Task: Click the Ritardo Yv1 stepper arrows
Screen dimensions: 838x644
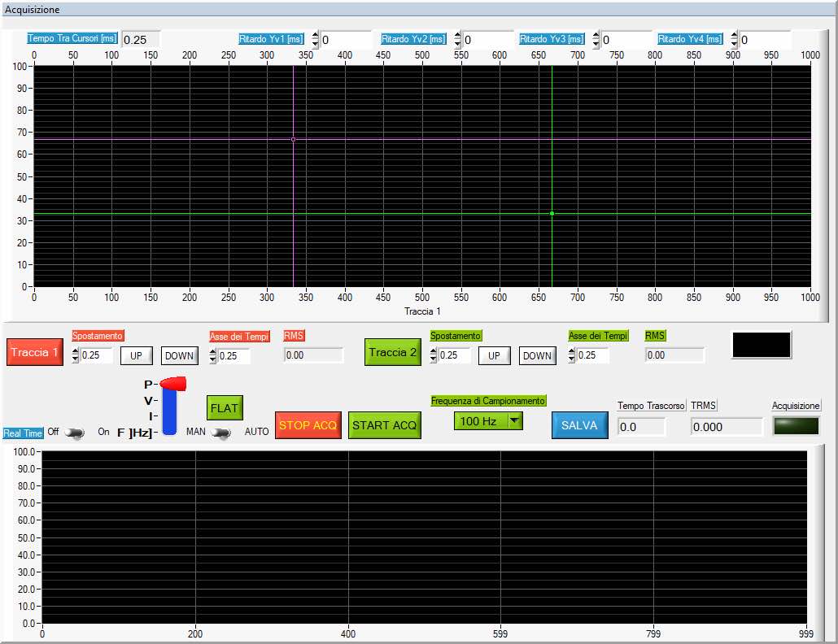Action: coord(316,40)
